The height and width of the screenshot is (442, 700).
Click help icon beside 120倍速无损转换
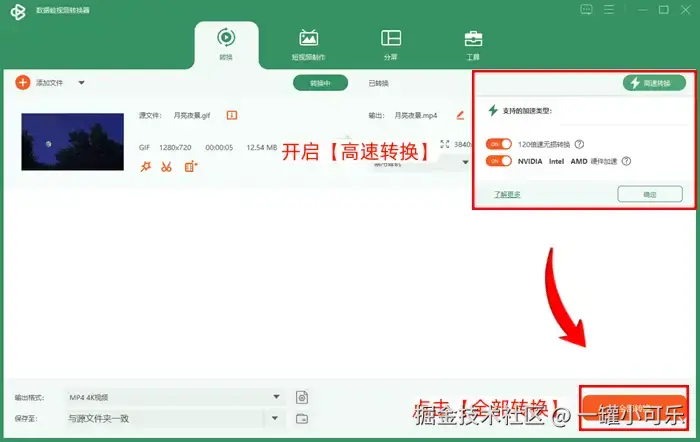(x=579, y=144)
